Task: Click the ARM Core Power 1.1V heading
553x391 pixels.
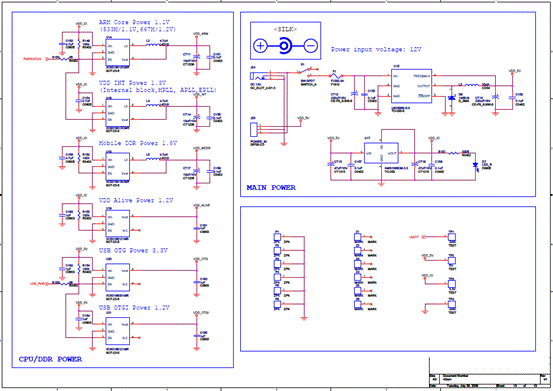Action: (x=134, y=22)
